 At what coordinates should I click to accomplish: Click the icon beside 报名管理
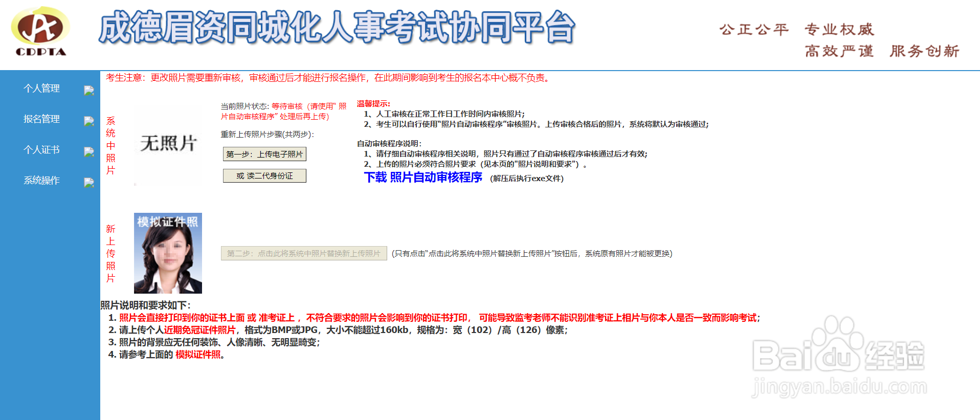coord(89,121)
